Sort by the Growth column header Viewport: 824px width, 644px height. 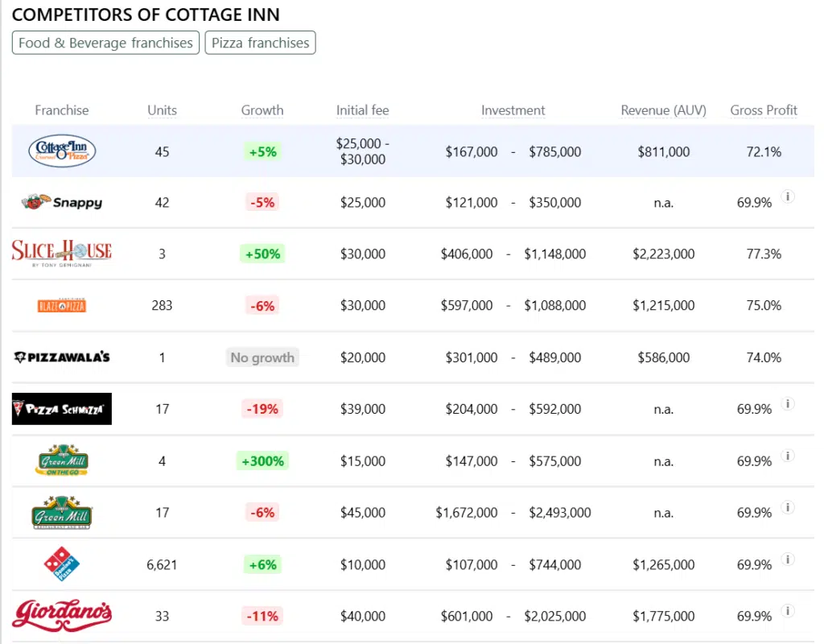(262, 110)
